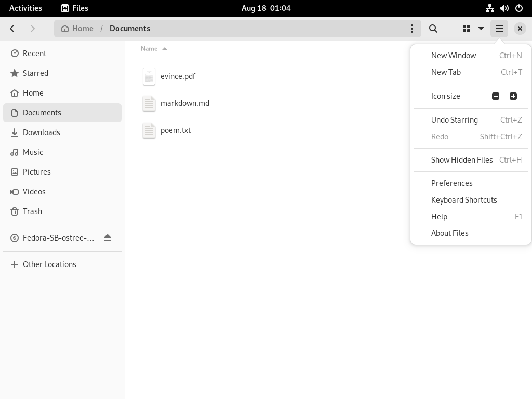Open About Files from the menu
This screenshot has width=532, height=399.
[471, 233]
